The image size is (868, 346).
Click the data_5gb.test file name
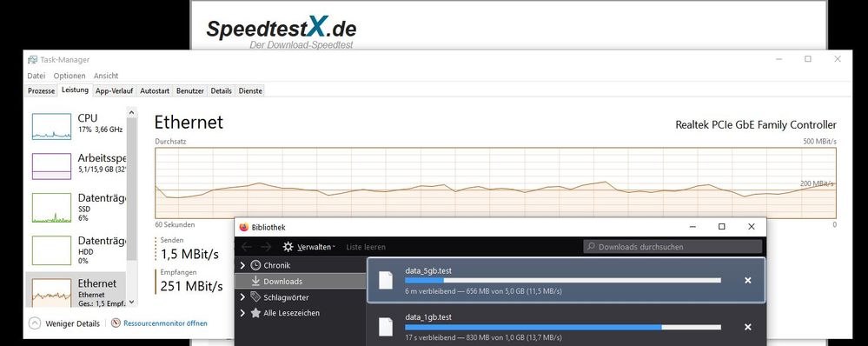click(428, 270)
